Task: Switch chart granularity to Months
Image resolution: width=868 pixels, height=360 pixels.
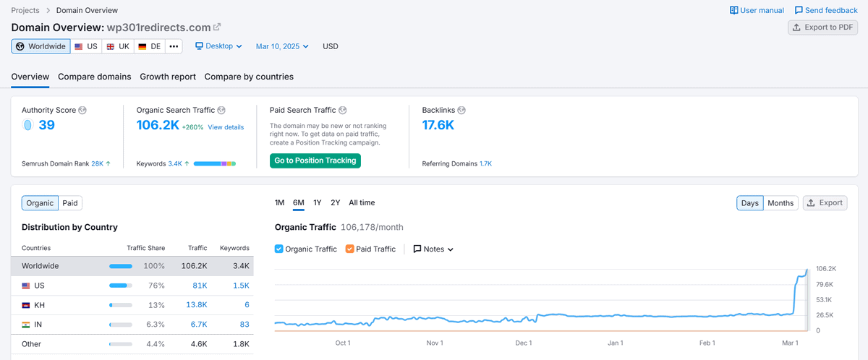Action: pos(780,203)
